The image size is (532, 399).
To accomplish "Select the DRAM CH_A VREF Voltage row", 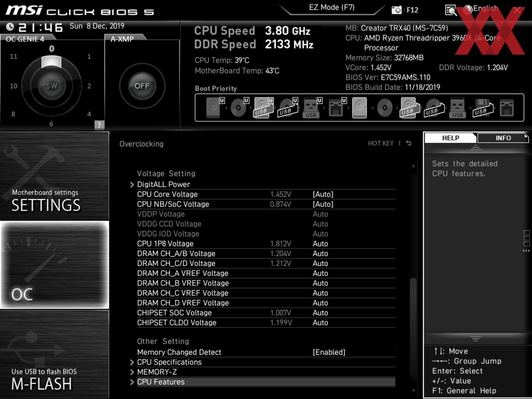I will 266,273.
